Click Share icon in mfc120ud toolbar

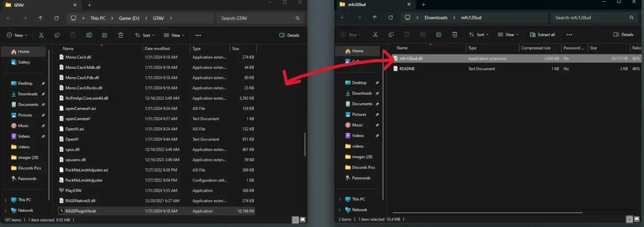click(x=439, y=34)
